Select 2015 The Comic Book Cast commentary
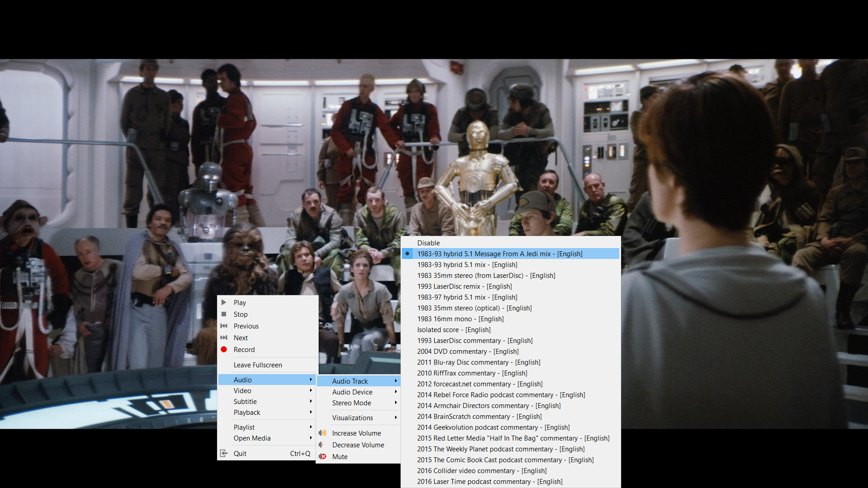The width and height of the screenshot is (868, 488). 510,460
